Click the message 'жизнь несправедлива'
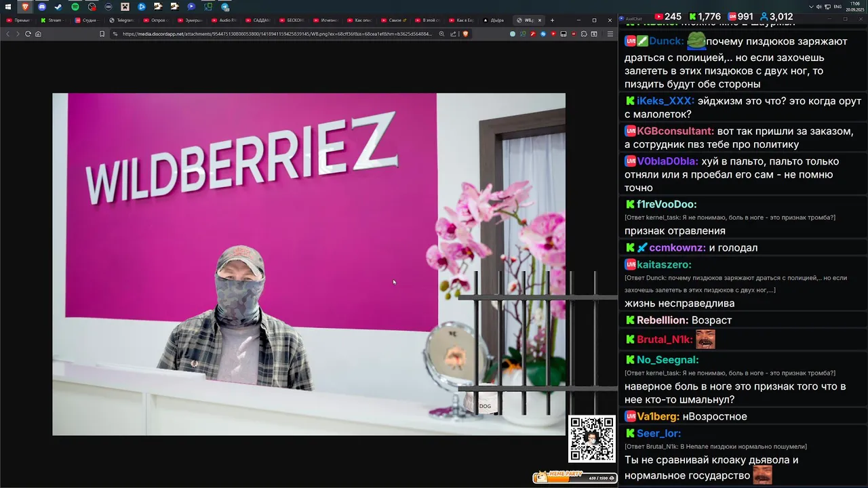The width and height of the screenshot is (868, 488). (679, 304)
